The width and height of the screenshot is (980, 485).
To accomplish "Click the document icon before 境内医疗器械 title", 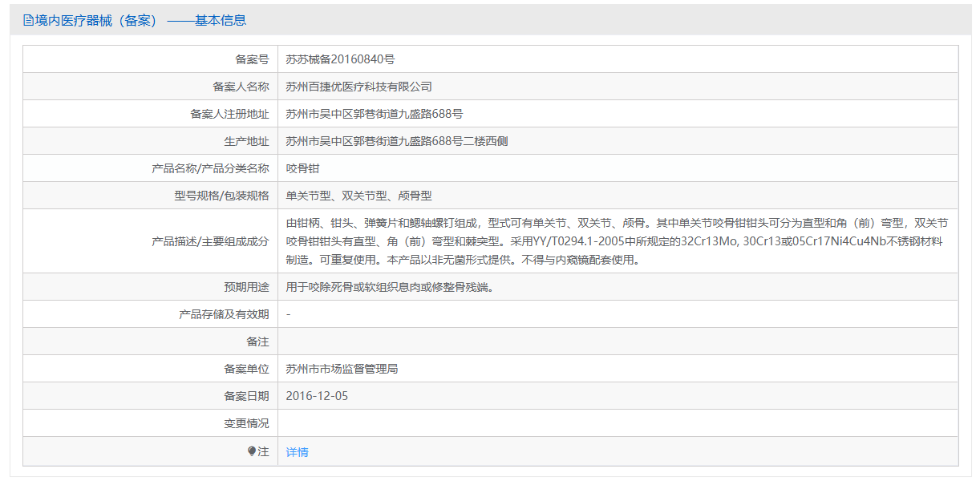I will tap(28, 21).
